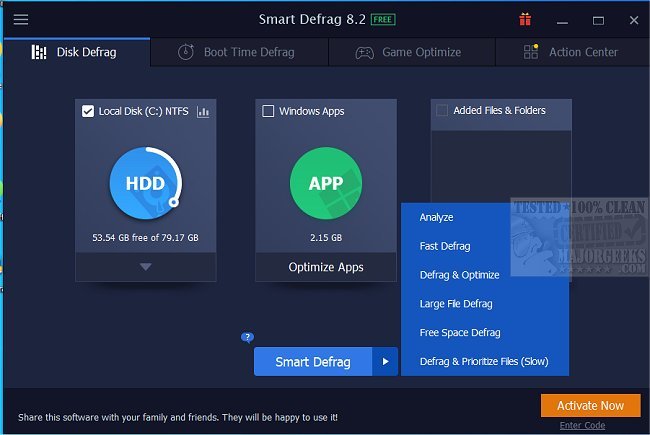Switch to the Boot Time Defrag tab
This screenshot has width=650, height=435.
click(239, 52)
